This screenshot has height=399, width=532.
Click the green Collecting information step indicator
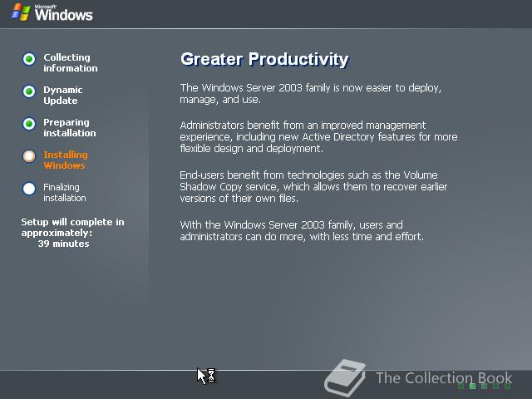click(29, 59)
